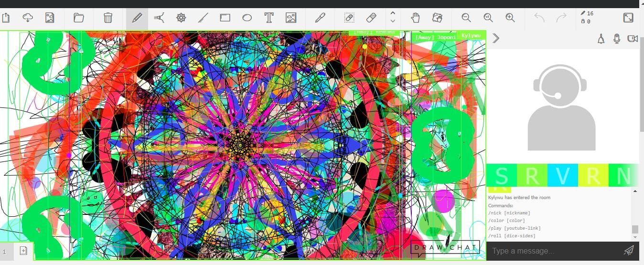Image resolution: width=644 pixels, height=265 pixels.
Task: Click the /color [color] command text
Action: [506, 221]
